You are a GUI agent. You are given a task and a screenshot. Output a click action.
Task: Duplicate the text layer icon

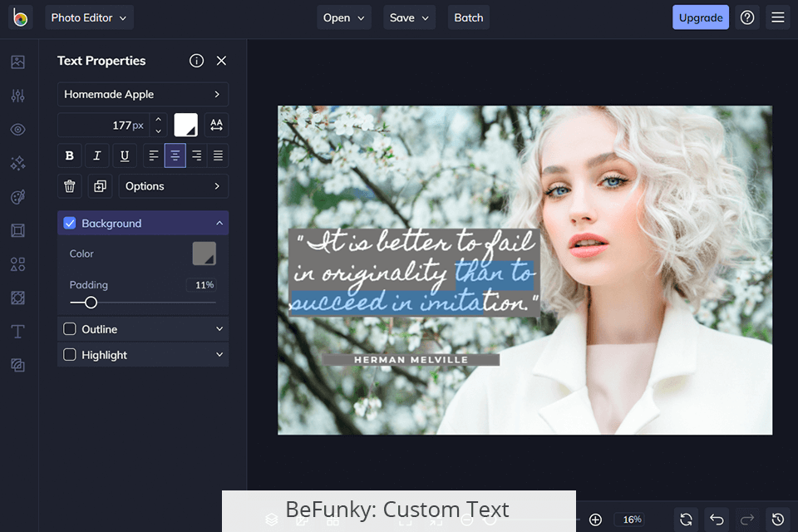pos(100,186)
